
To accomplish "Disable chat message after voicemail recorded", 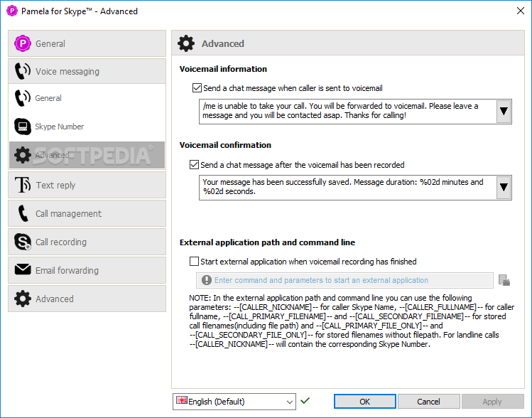I will tap(194, 165).
